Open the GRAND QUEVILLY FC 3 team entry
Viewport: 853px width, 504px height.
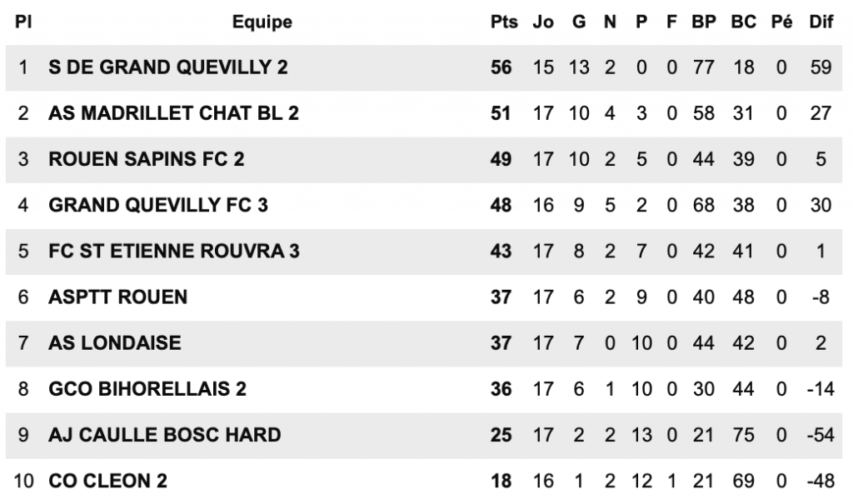click(x=158, y=205)
